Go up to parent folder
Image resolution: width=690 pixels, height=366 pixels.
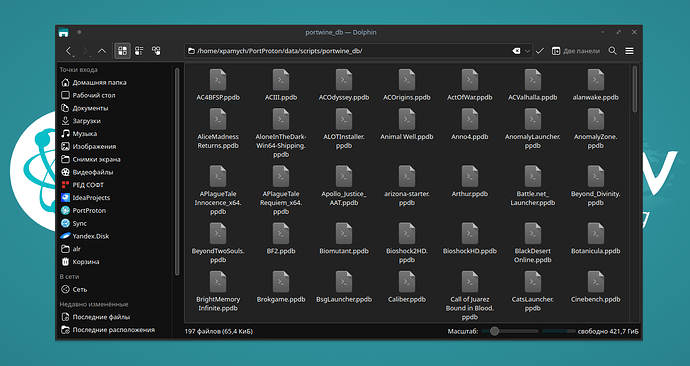coord(102,51)
